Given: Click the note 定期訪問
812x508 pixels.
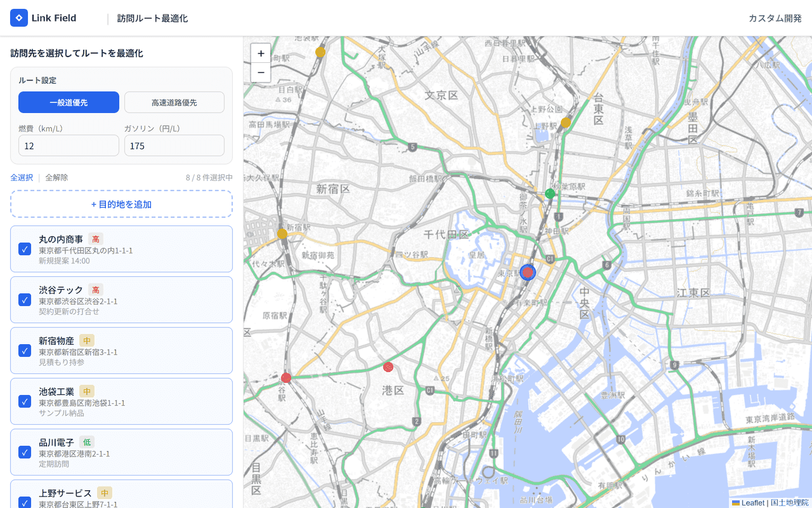Looking at the screenshot, I should (54, 464).
